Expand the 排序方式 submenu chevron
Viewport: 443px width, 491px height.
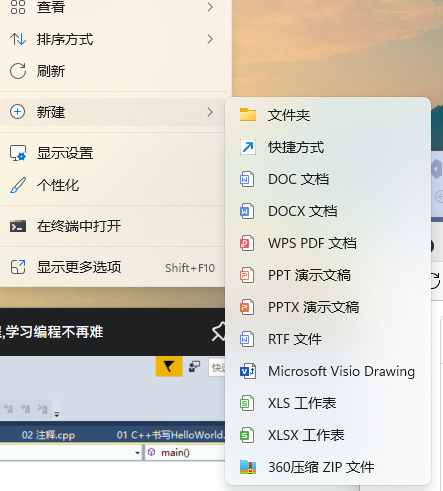click(210, 39)
